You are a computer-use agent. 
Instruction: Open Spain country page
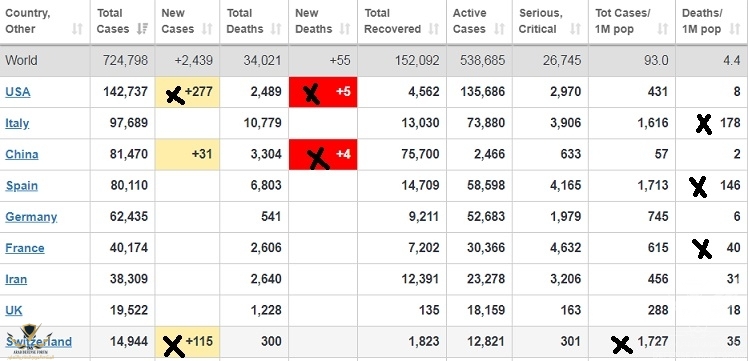click(x=21, y=186)
